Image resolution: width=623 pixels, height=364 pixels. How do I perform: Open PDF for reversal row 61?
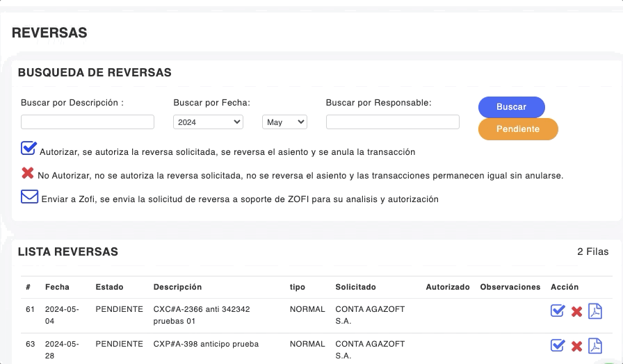[x=595, y=311]
